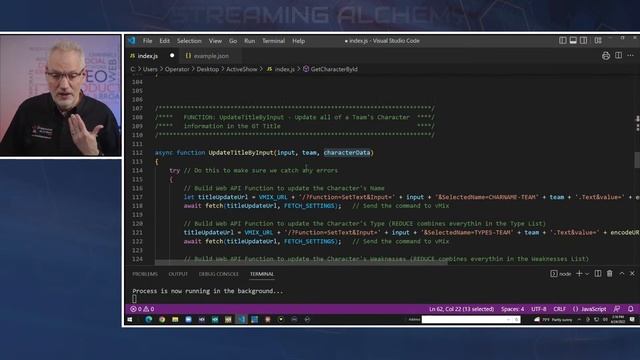This screenshot has height=360, width=640.
Task: Click the Users breadcrumb segment
Action: click(150, 69)
